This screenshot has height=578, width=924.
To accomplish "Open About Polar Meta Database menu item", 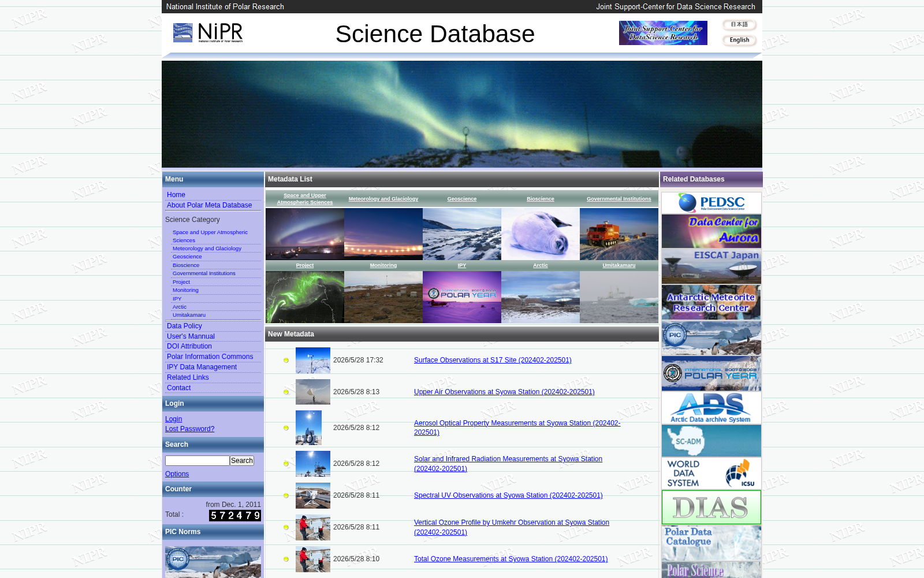I will pyautogui.click(x=209, y=205).
